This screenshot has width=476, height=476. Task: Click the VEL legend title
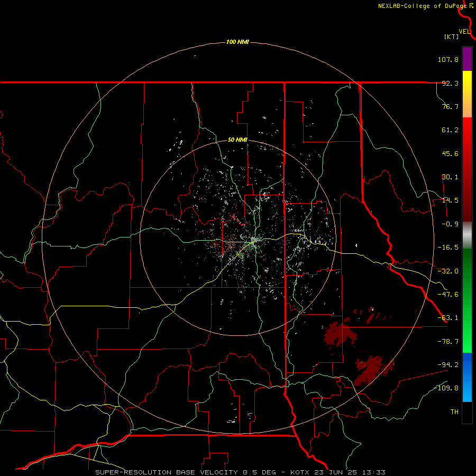(464, 32)
